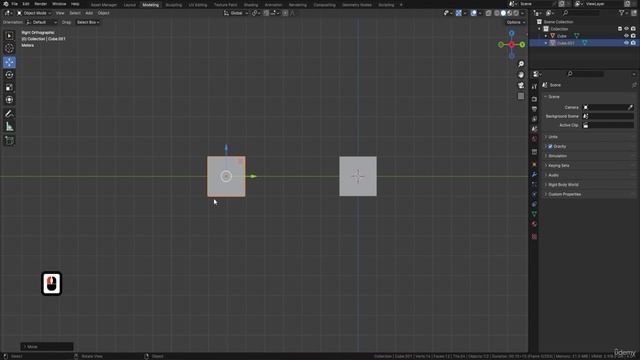
Task: Open the File menu
Action: click(14, 4)
